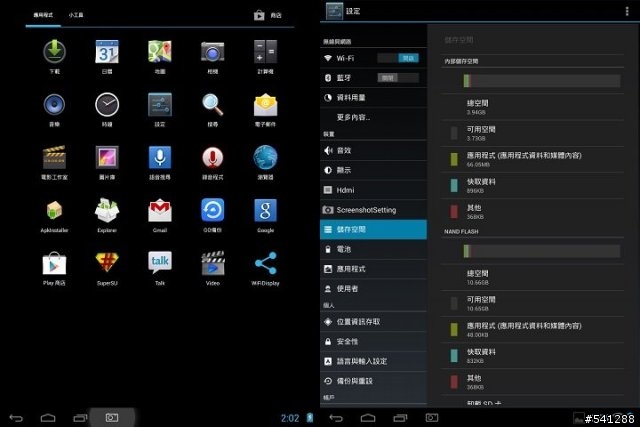640x427 pixels.
Task: Open battery settings entry
Action: [373, 249]
